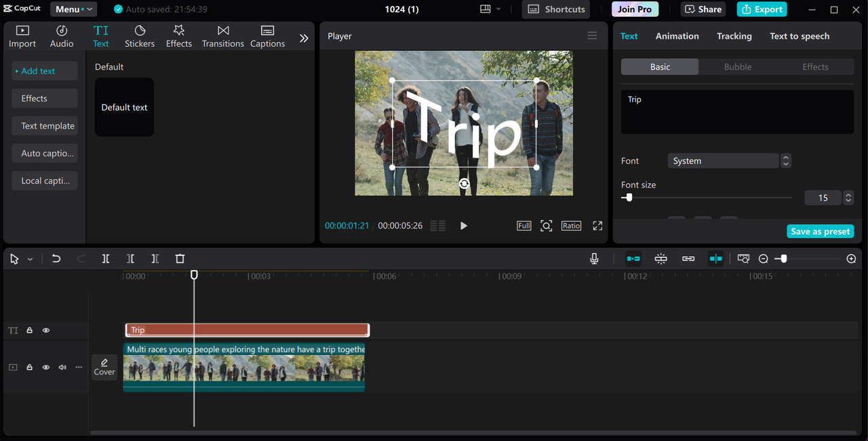Click the Select arrow cursor tool
This screenshot has width=868, height=441.
[x=14, y=259]
